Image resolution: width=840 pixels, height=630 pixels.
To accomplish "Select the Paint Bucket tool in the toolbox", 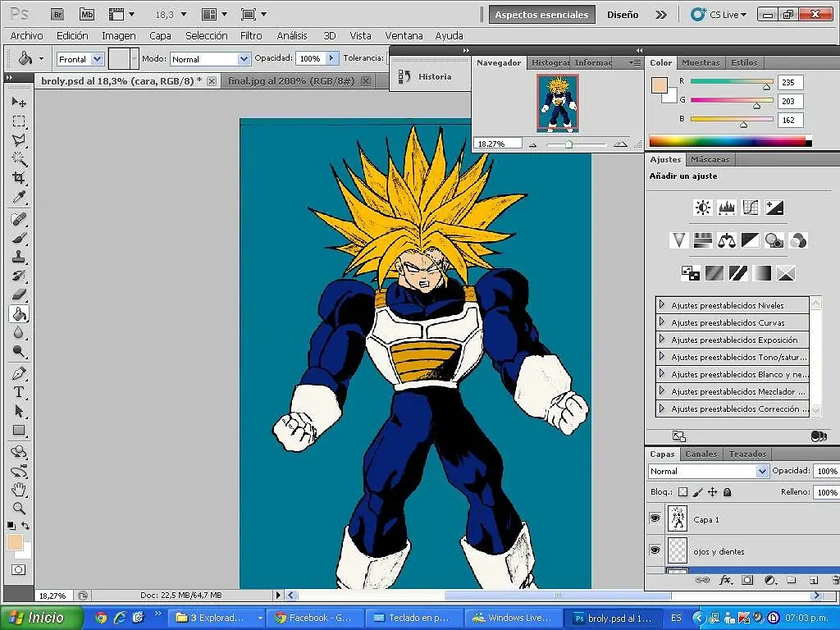I will point(19,314).
